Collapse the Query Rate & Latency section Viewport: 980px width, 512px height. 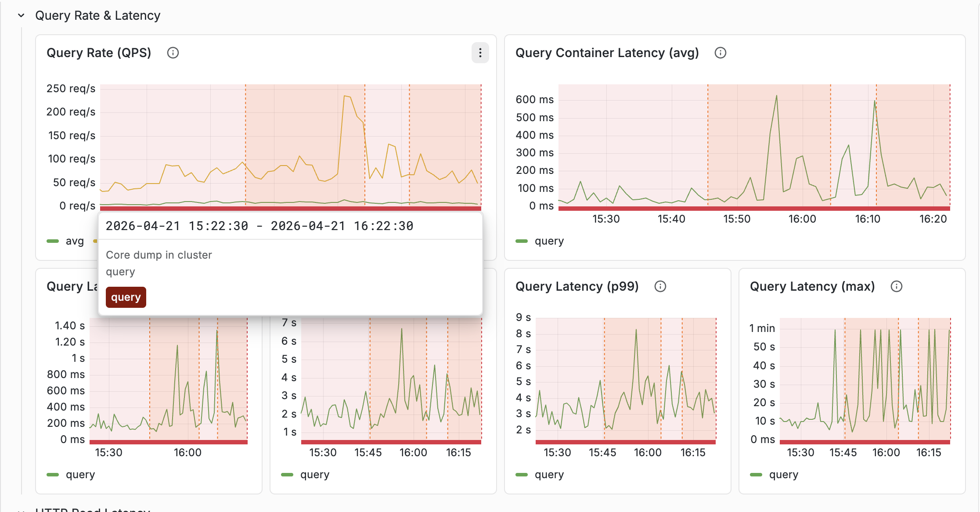20,15
